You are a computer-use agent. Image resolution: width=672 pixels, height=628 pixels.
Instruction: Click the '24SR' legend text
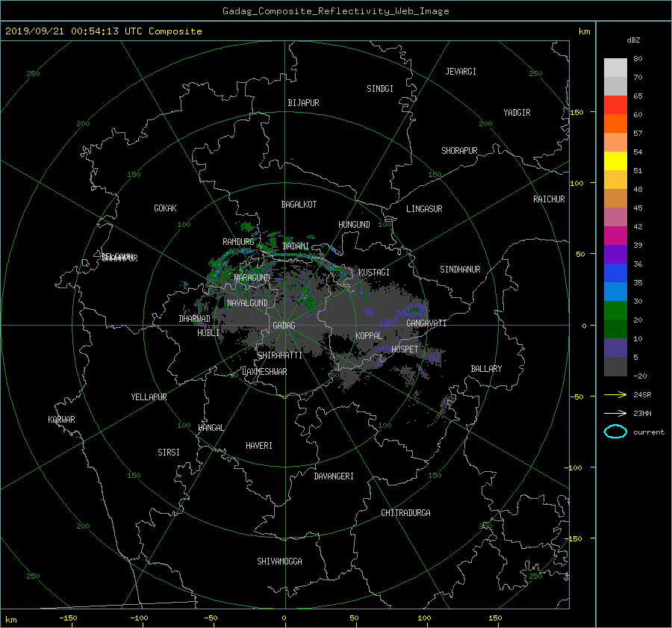[642, 394]
